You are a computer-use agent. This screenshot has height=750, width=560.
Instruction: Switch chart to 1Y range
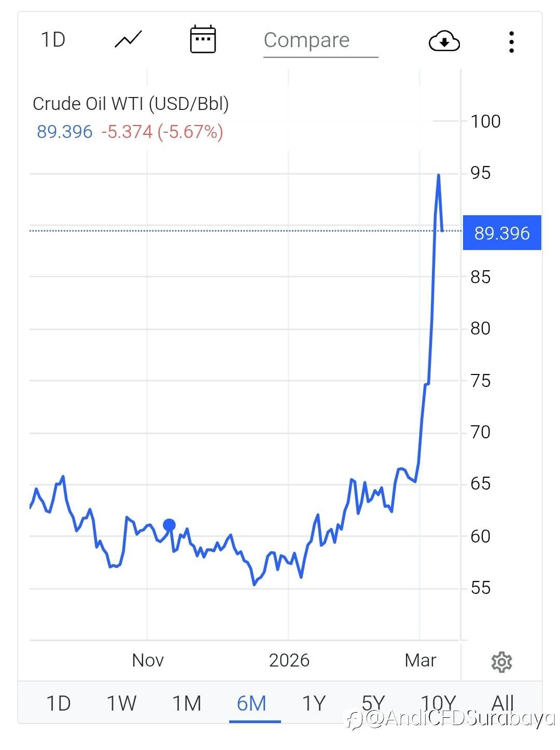(314, 703)
